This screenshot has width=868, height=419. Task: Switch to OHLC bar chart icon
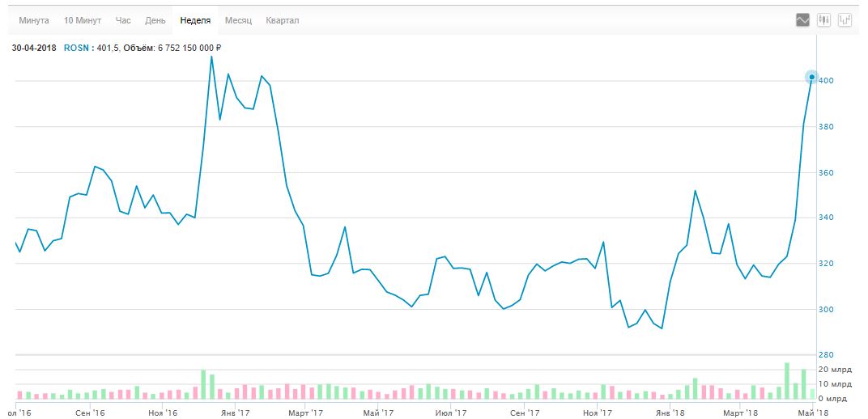tap(847, 20)
